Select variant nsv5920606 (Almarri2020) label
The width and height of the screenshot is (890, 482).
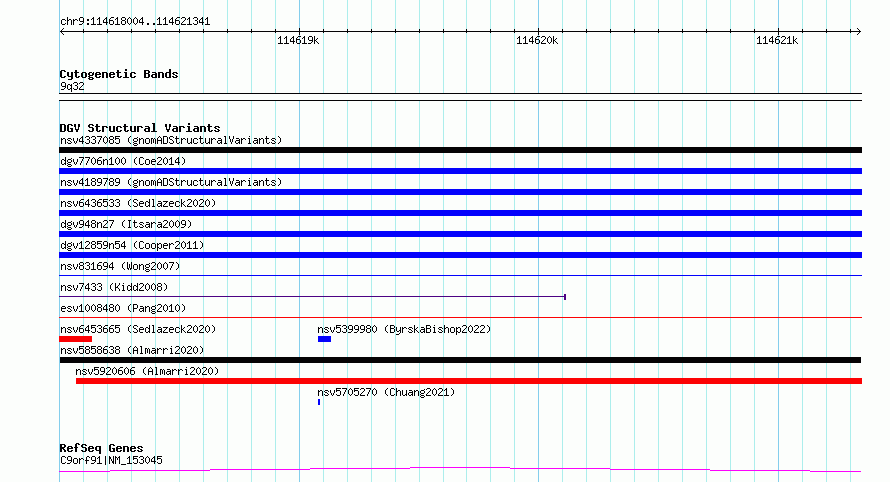[147, 371]
